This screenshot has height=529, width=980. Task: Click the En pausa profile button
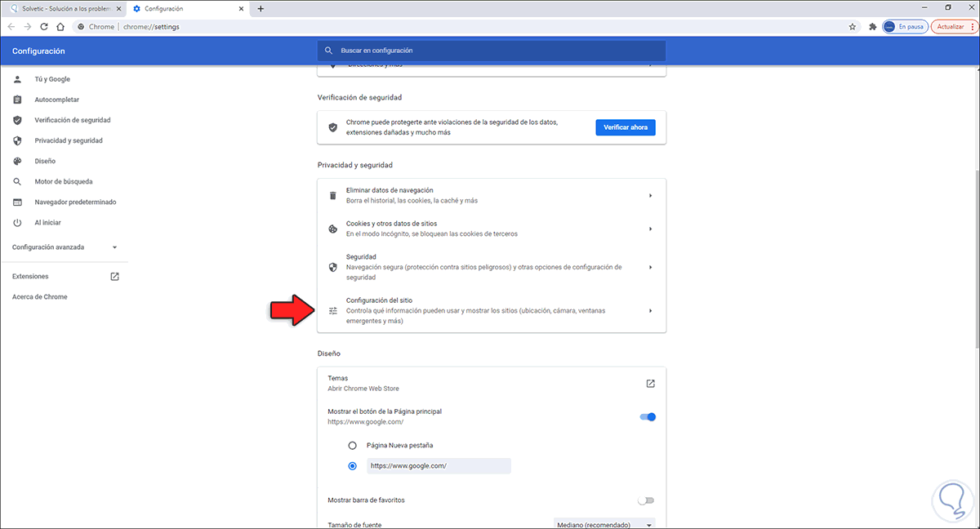coord(906,26)
